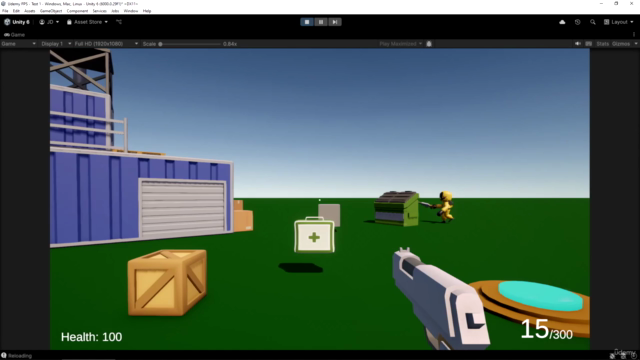Click the Reloading status bar message
This screenshot has height=360, width=640.
pos(20,356)
